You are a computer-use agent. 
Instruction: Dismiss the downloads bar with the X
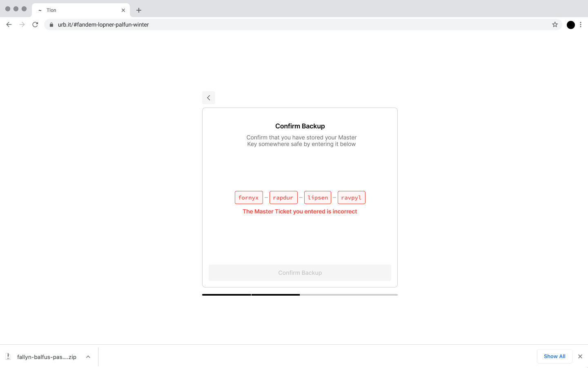[x=580, y=356]
